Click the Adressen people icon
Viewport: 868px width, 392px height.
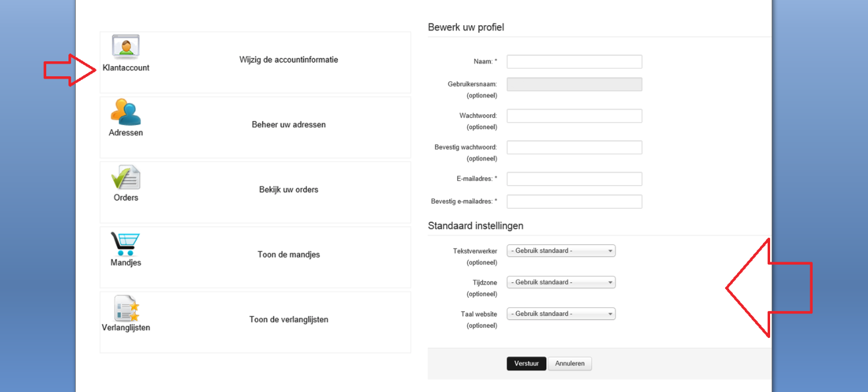point(126,112)
